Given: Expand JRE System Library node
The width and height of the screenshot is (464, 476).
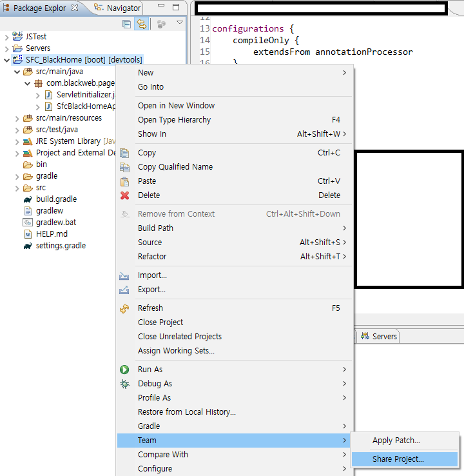Looking at the screenshot, I should [x=17, y=142].
